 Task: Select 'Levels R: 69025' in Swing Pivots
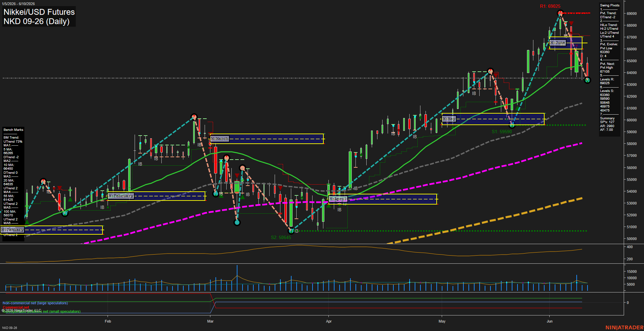click(607, 81)
